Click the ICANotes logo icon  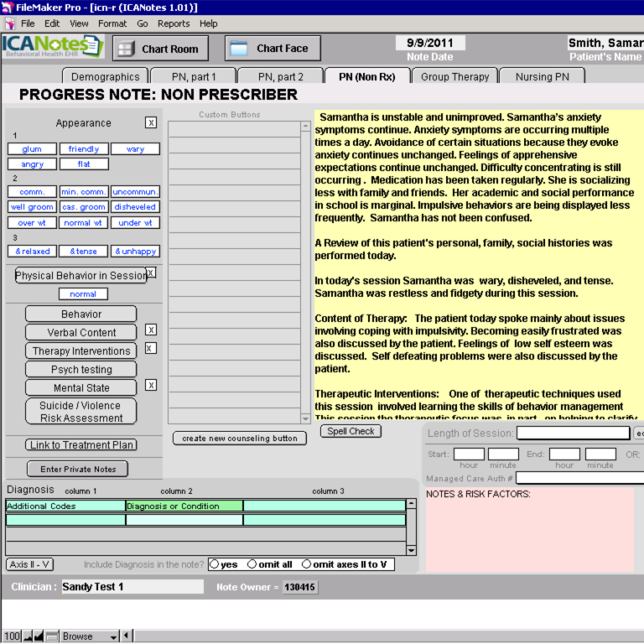(x=52, y=47)
